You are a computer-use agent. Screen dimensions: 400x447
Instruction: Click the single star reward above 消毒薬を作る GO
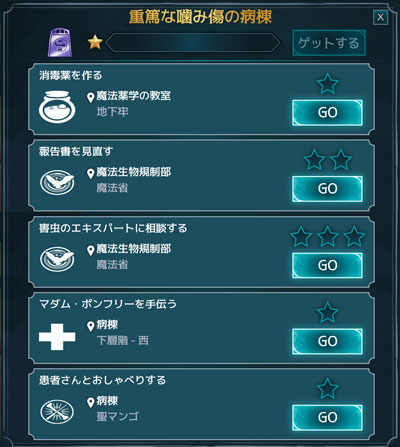pyautogui.click(x=328, y=83)
